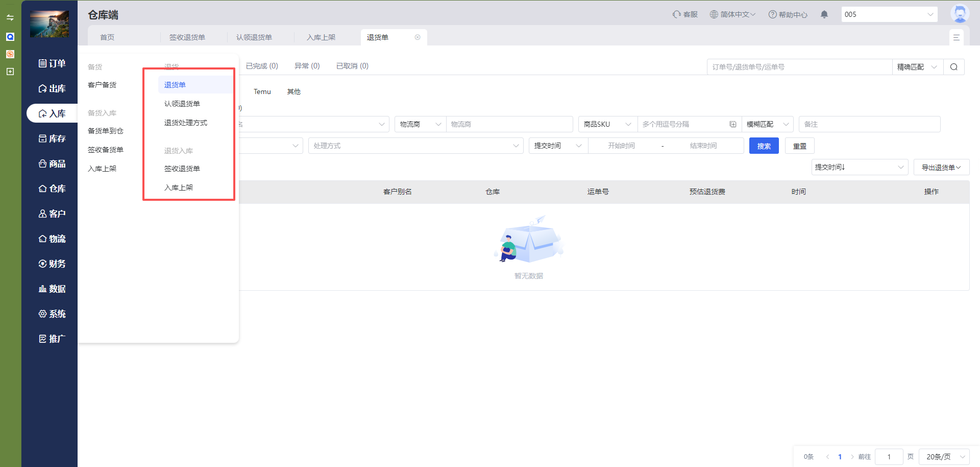Close the 退货单 tab
This screenshot has width=980, height=467.
pos(418,37)
